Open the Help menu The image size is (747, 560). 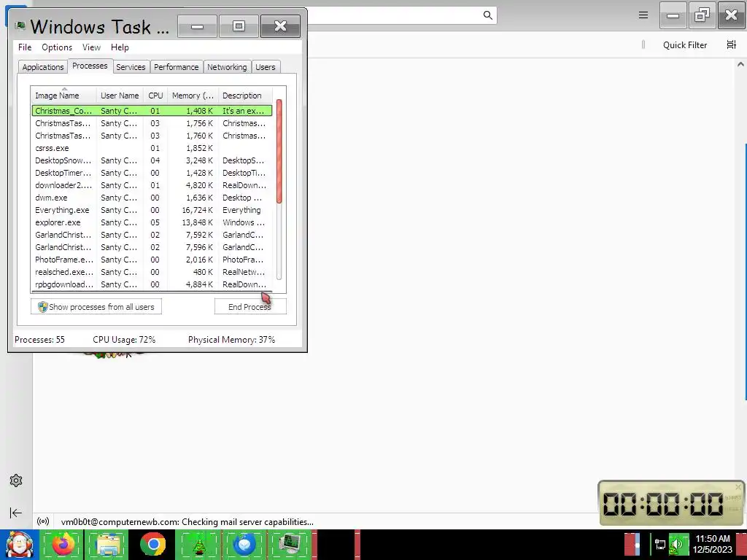point(120,47)
